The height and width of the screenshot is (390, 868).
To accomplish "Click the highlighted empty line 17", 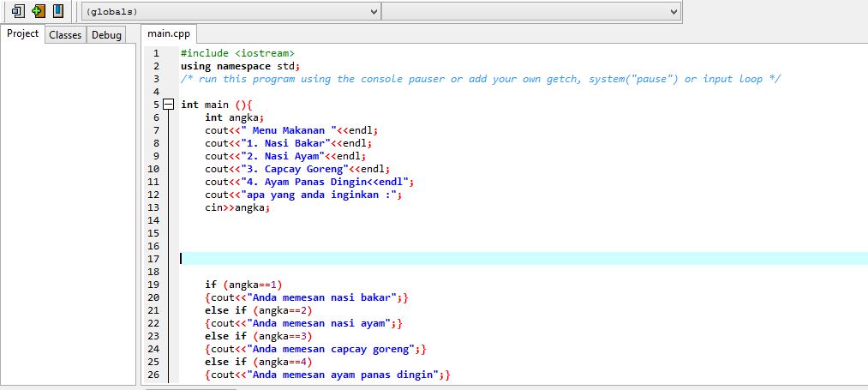I will pos(524,259).
